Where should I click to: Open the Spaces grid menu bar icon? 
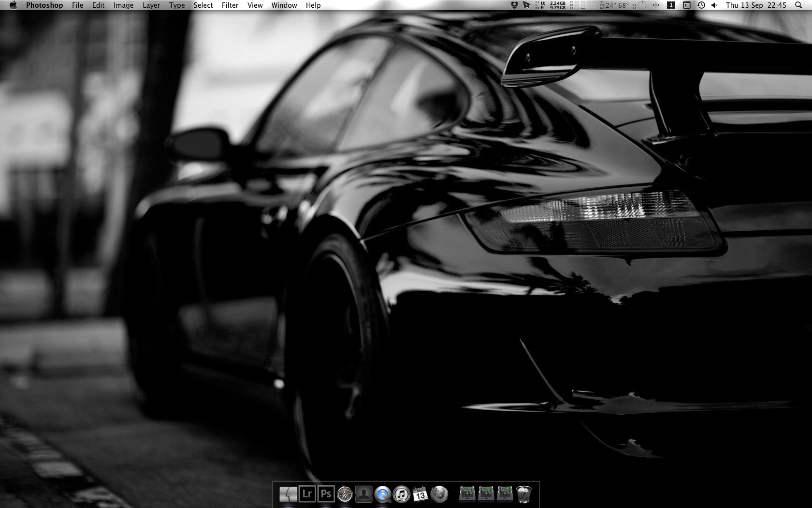(671, 5)
